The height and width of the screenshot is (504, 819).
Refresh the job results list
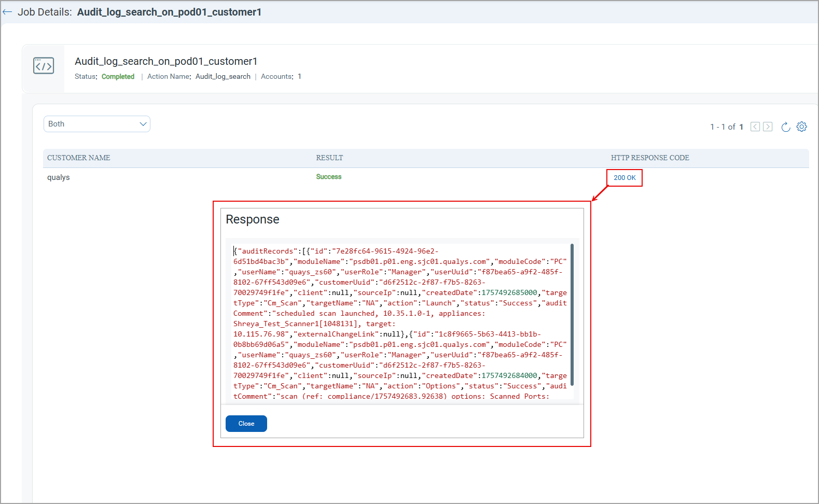click(x=786, y=127)
